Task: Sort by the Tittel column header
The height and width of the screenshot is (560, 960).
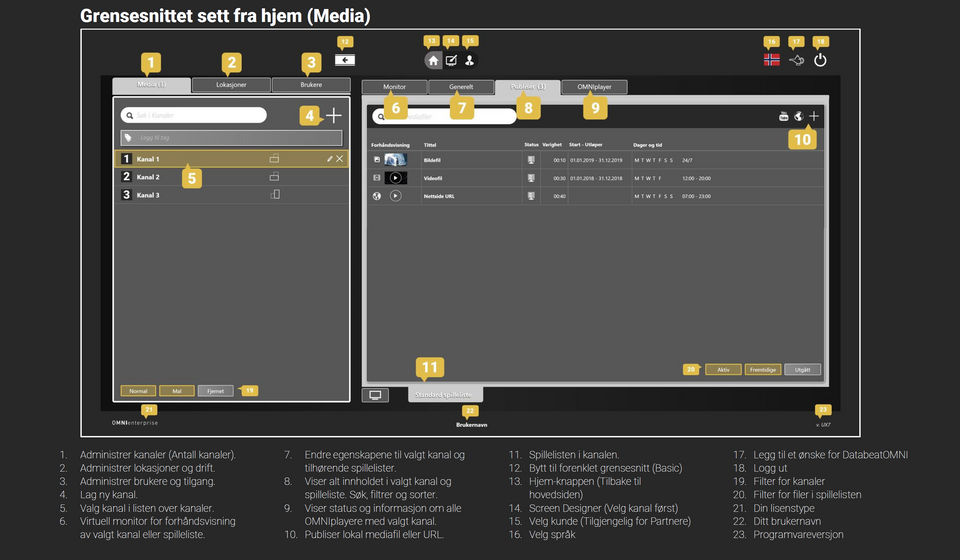Action: pos(430,145)
